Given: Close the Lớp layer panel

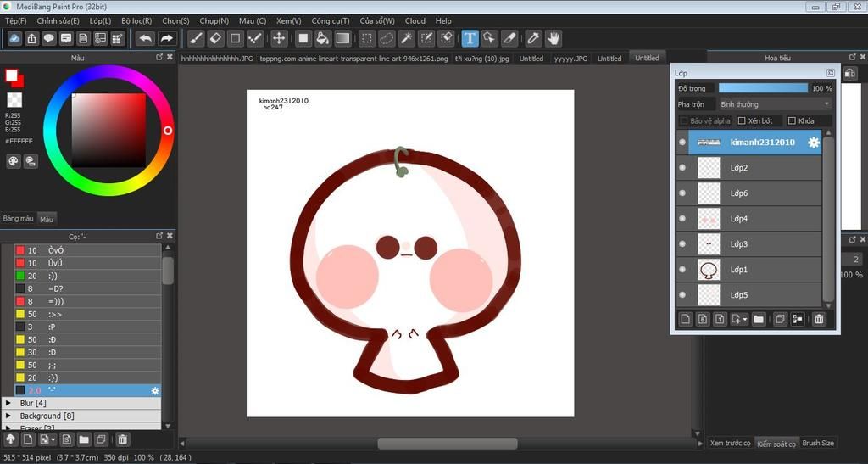Looking at the screenshot, I should (x=831, y=73).
